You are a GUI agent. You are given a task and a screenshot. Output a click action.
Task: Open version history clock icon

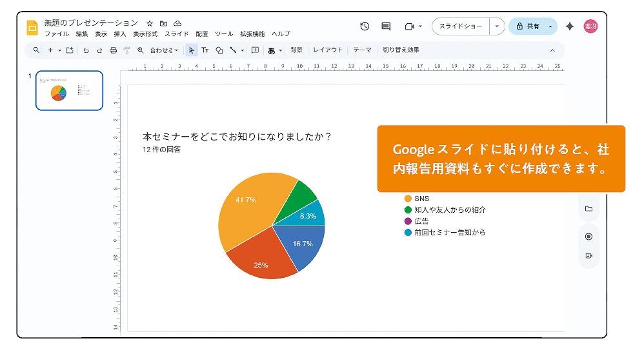click(x=365, y=26)
